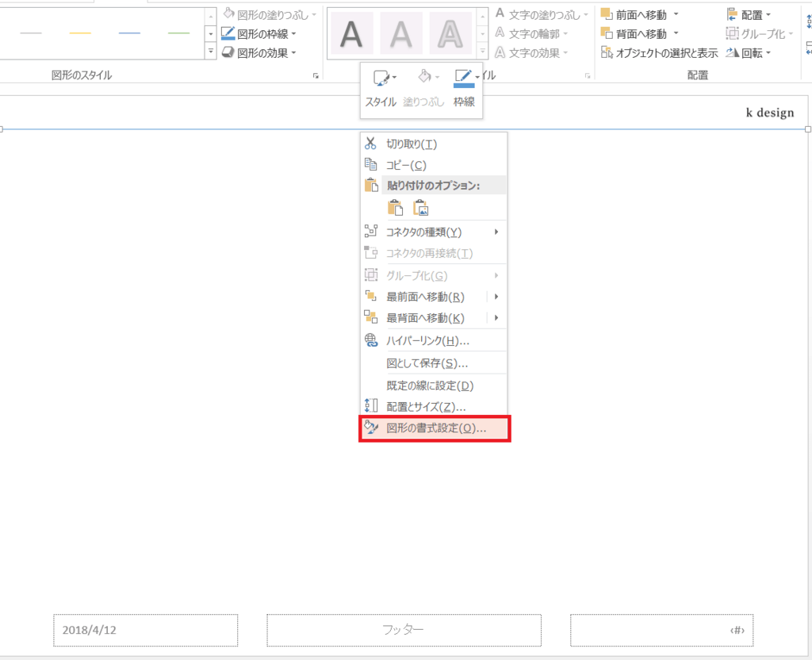Click the 前面へ移動 icon in ribbon
Screen dimensions: 812x660
pyautogui.click(x=607, y=14)
